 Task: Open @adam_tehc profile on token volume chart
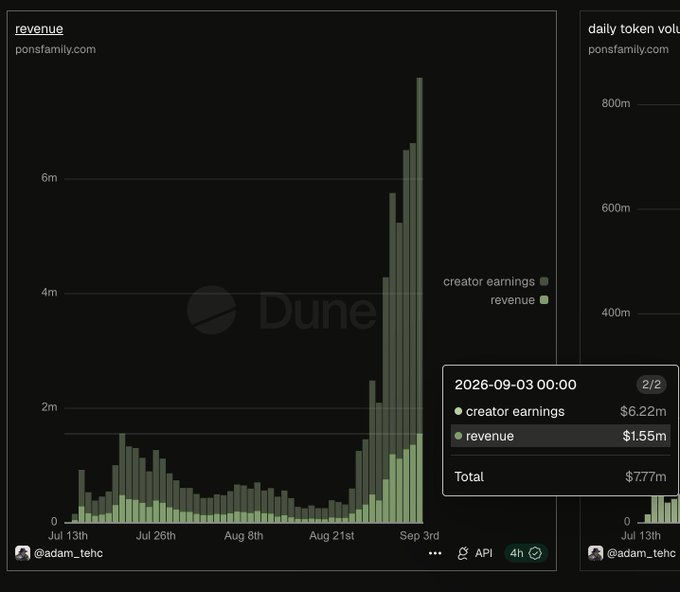coord(641,553)
